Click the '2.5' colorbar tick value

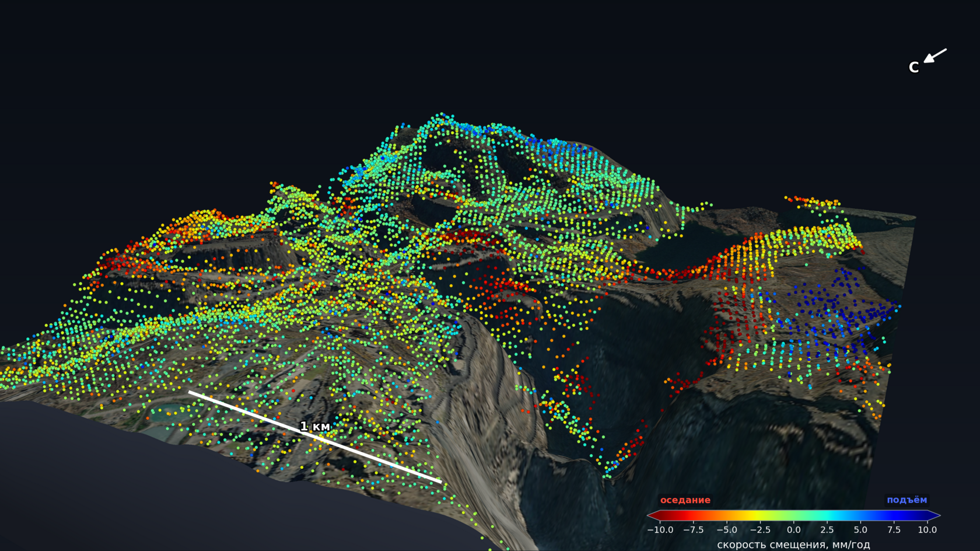click(x=827, y=530)
